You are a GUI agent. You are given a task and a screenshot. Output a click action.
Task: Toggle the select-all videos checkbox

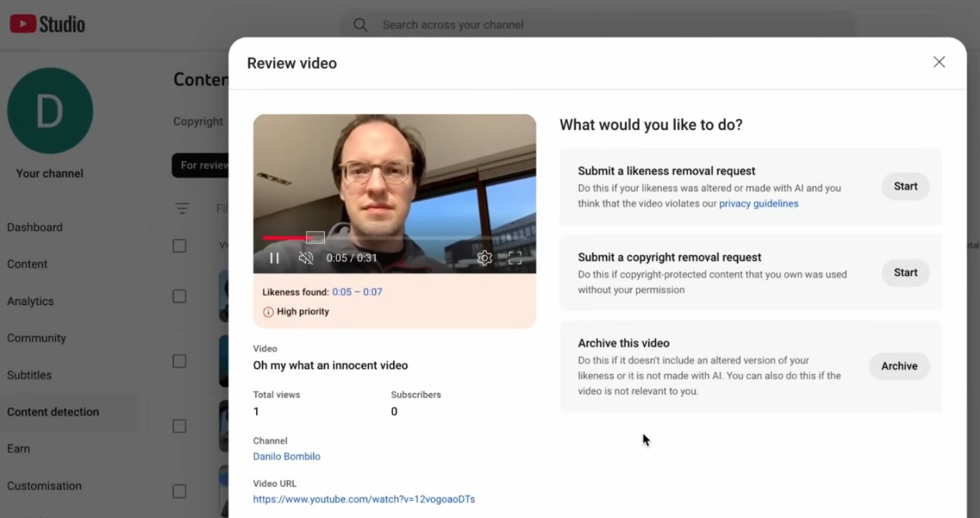point(179,246)
